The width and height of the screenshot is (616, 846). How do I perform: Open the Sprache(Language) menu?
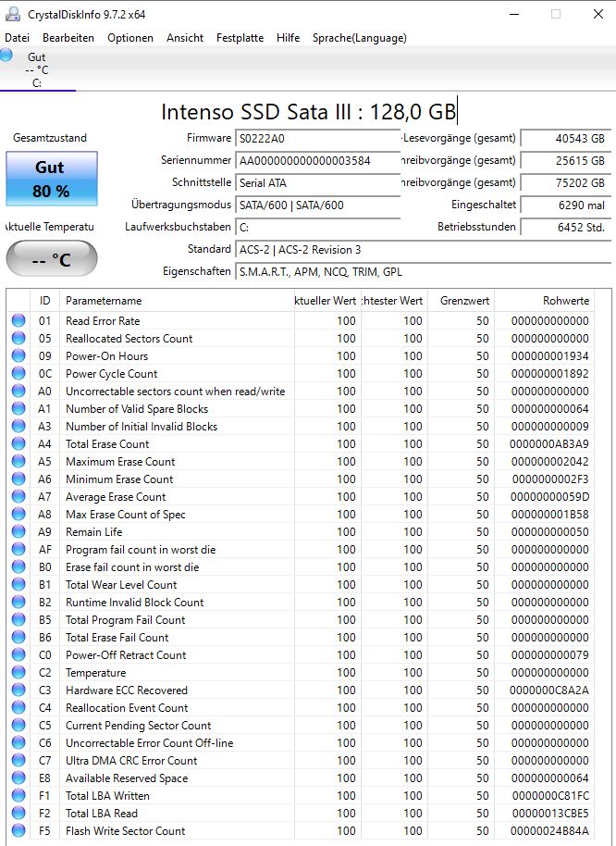[360, 38]
